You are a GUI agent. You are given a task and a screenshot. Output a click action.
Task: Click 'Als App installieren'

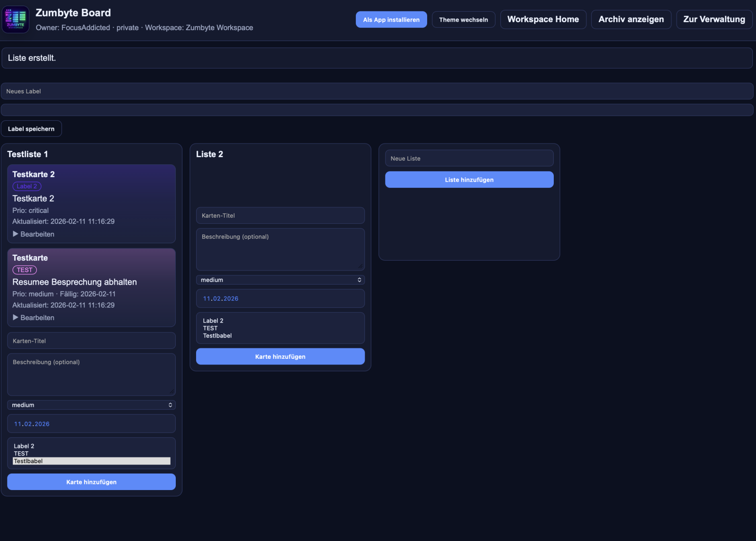tap(391, 19)
